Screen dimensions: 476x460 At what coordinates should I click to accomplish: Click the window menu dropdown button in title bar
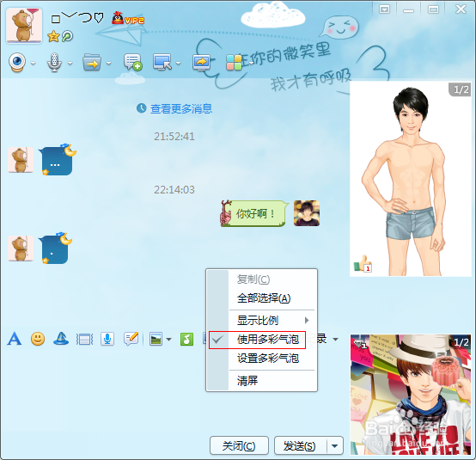click(384, 9)
